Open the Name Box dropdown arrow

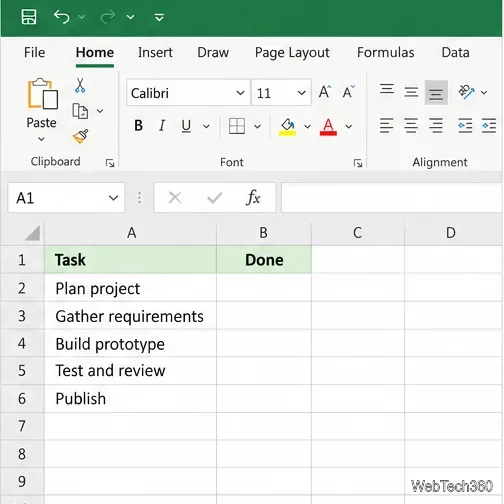(113, 198)
